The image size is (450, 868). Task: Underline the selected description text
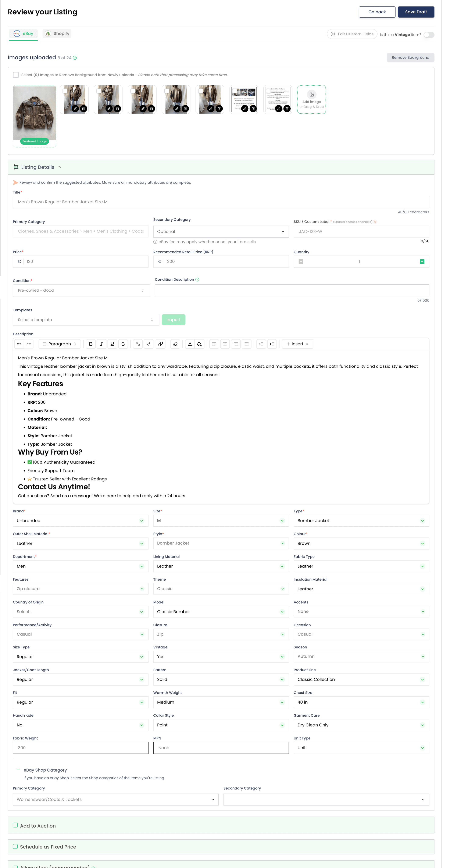pyautogui.click(x=112, y=344)
